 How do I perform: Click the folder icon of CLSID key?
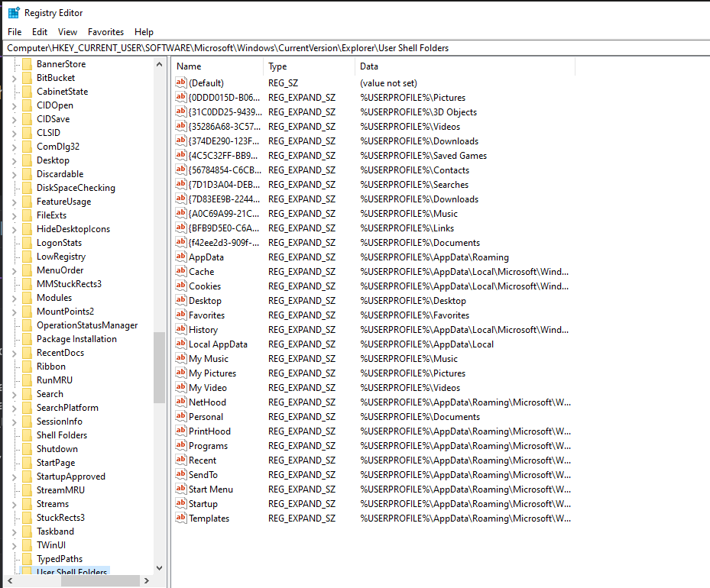pyautogui.click(x=28, y=133)
